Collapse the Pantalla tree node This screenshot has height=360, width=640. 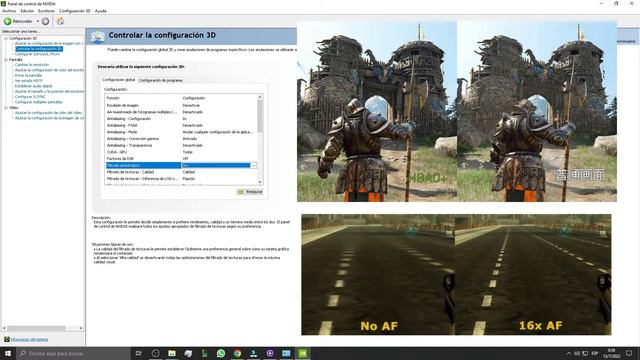(x=6, y=60)
